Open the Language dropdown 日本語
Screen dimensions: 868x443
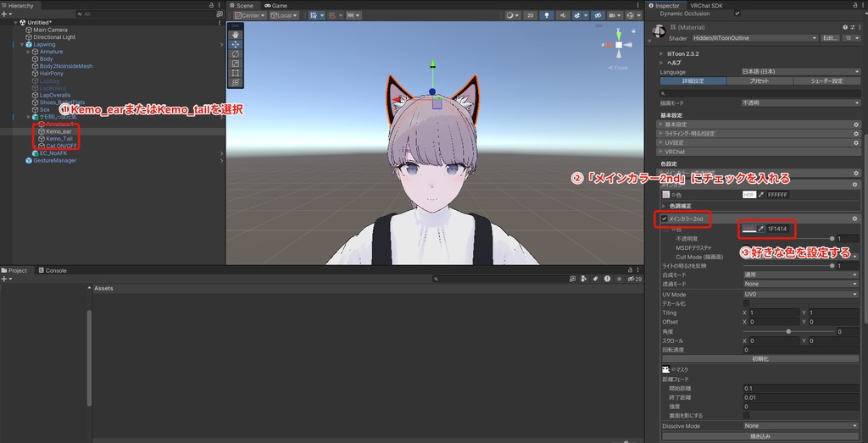[x=800, y=72]
